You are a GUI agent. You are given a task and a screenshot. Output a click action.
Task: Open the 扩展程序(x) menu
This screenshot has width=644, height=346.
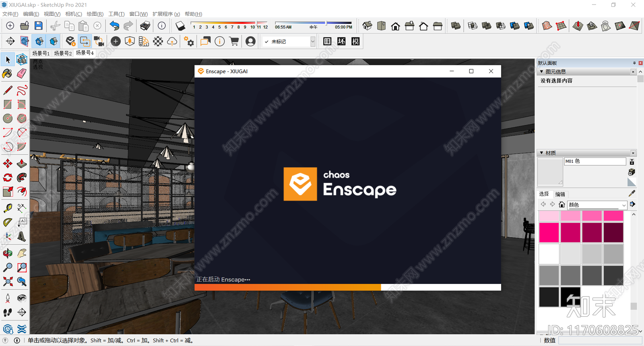click(x=166, y=14)
